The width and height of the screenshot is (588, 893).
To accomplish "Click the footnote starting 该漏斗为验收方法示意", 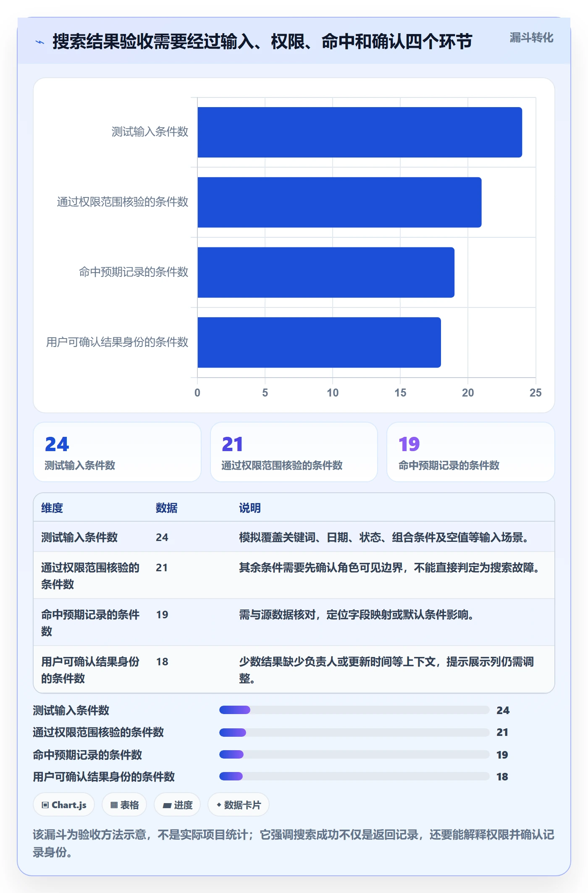I will coord(294,843).
